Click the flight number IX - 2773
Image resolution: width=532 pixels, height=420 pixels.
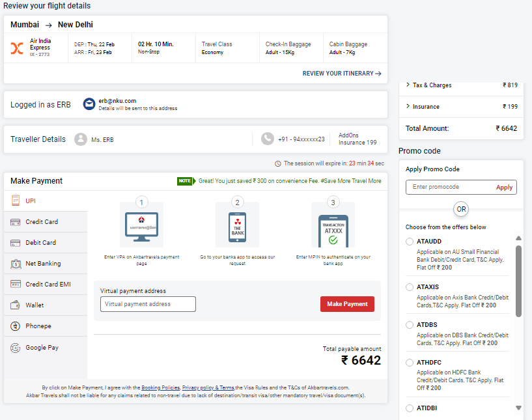[40, 55]
